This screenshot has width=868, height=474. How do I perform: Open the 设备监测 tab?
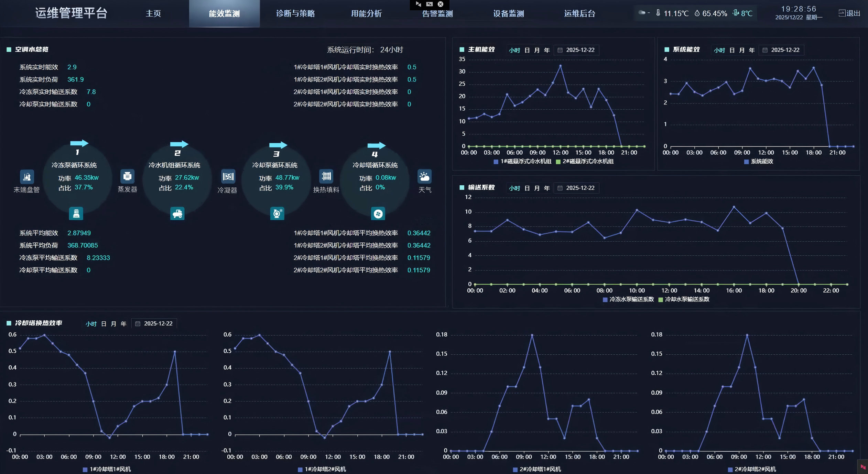tap(508, 14)
